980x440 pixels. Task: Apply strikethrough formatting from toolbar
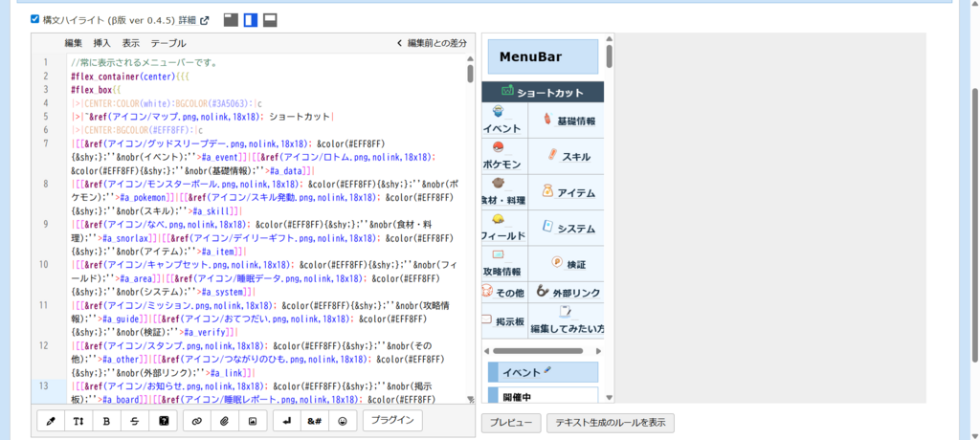pyautogui.click(x=136, y=421)
